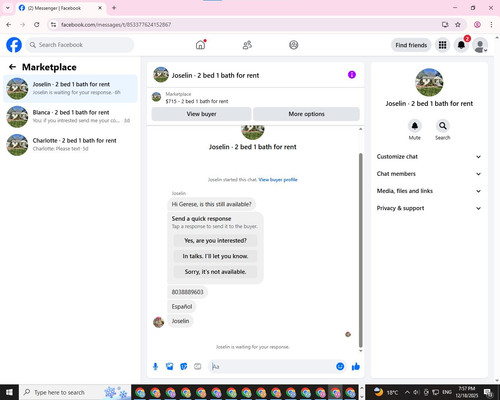Go back to the previous page in Chrome
Screen dimensions: 500x400
point(9,25)
